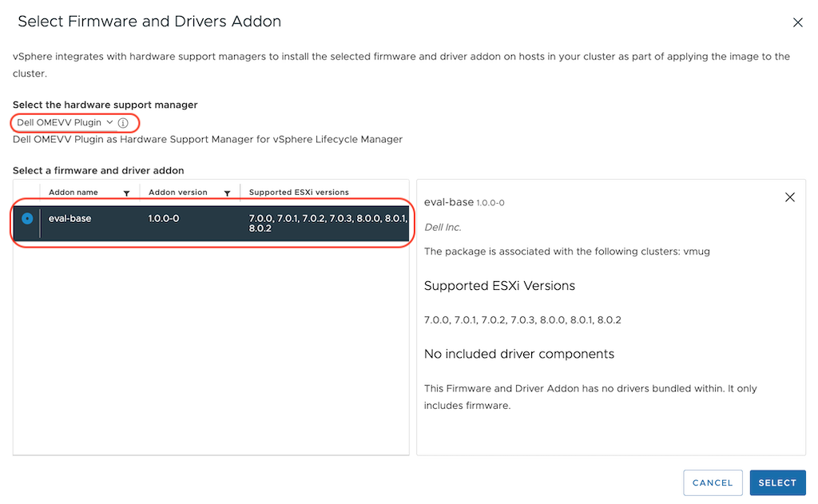Click the Supported ESXi Versions heading in the details panel
Viewport: 818px width, 504px height.
tap(499, 286)
